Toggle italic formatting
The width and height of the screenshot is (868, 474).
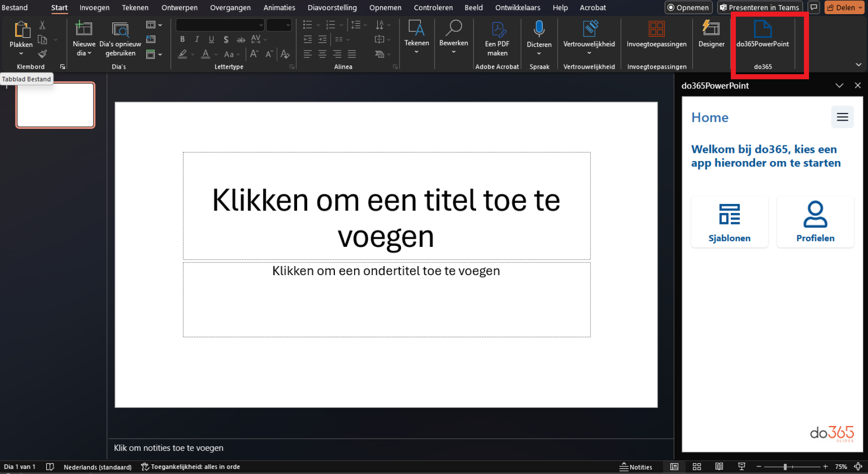coord(197,39)
